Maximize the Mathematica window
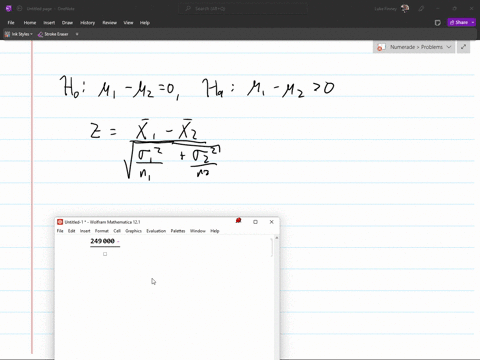 (255, 222)
